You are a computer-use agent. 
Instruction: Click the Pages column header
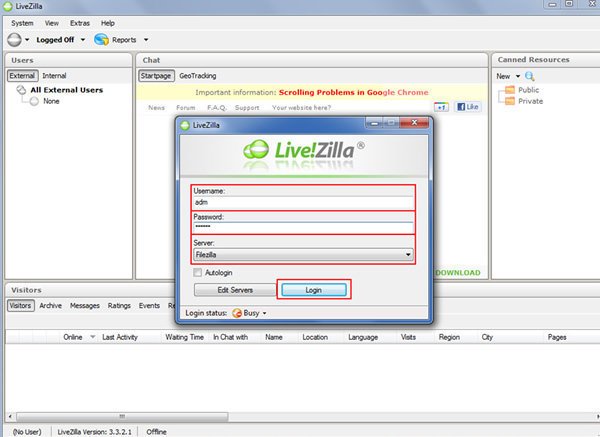557,337
